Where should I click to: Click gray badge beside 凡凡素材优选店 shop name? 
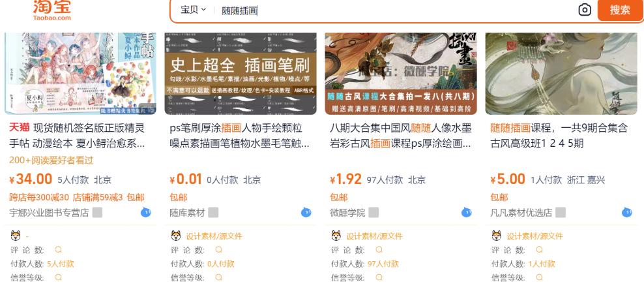point(561,213)
